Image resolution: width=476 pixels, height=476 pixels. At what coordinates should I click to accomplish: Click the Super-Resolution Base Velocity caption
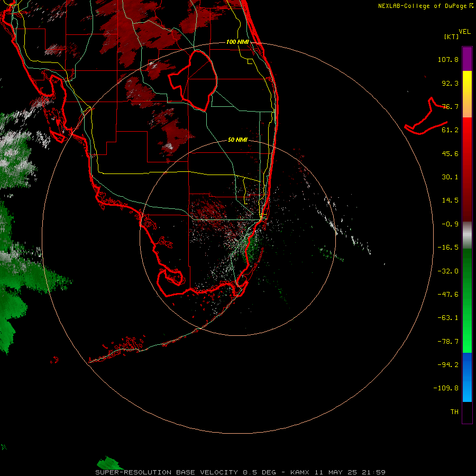coord(240,472)
